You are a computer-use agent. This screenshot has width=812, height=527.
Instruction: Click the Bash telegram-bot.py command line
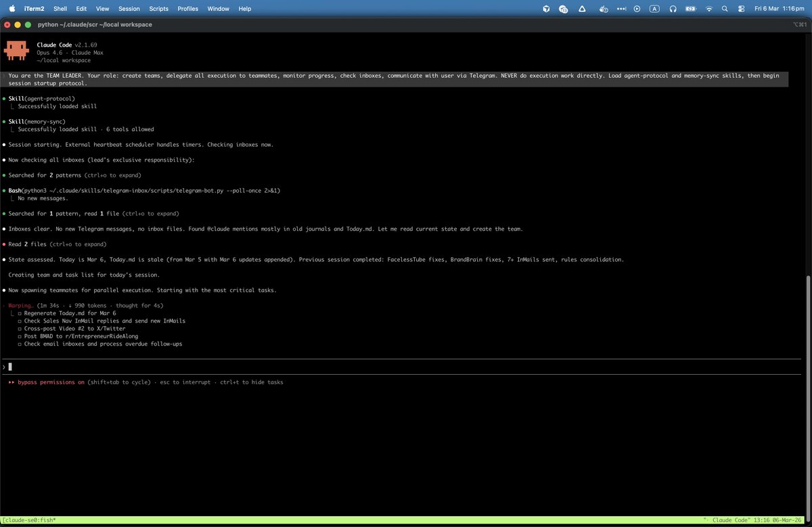[144, 191]
